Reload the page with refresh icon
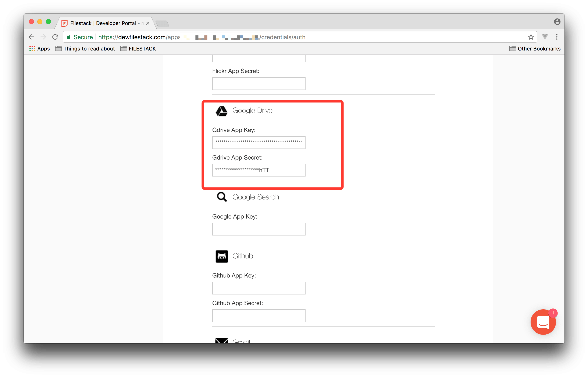 (55, 37)
